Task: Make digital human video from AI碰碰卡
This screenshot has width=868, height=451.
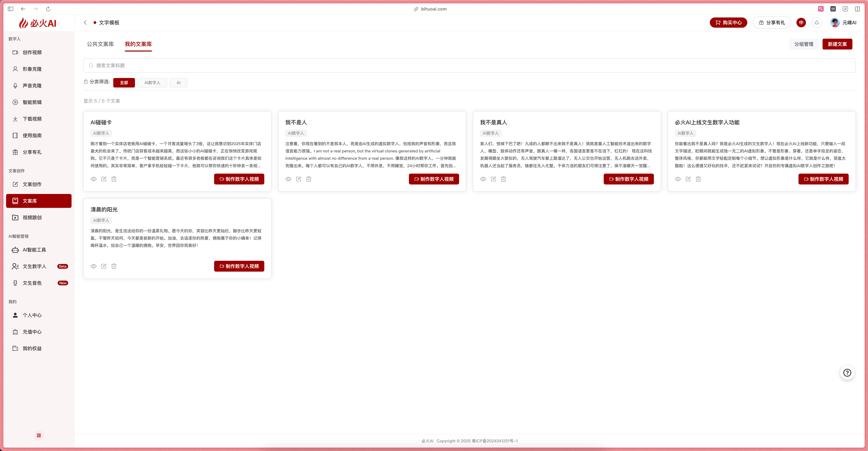Action: click(x=239, y=179)
